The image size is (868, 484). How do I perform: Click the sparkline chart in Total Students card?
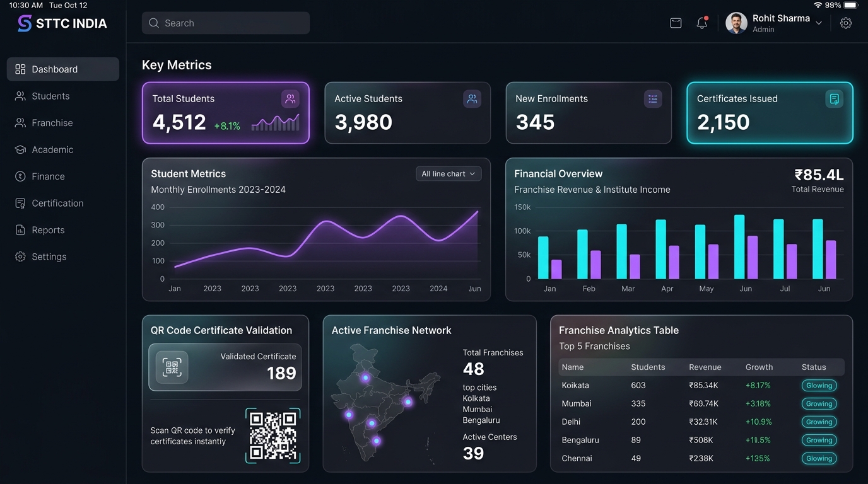pos(276,122)
